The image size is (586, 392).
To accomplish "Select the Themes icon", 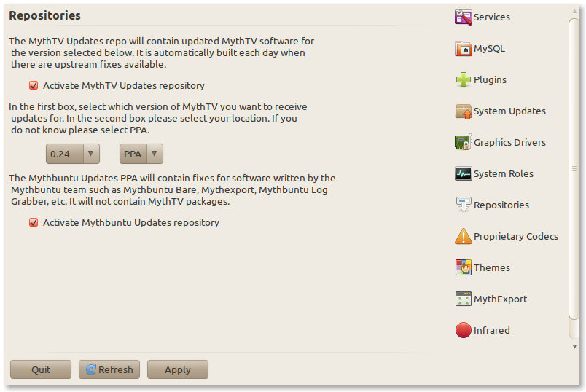I will (463, 267).
